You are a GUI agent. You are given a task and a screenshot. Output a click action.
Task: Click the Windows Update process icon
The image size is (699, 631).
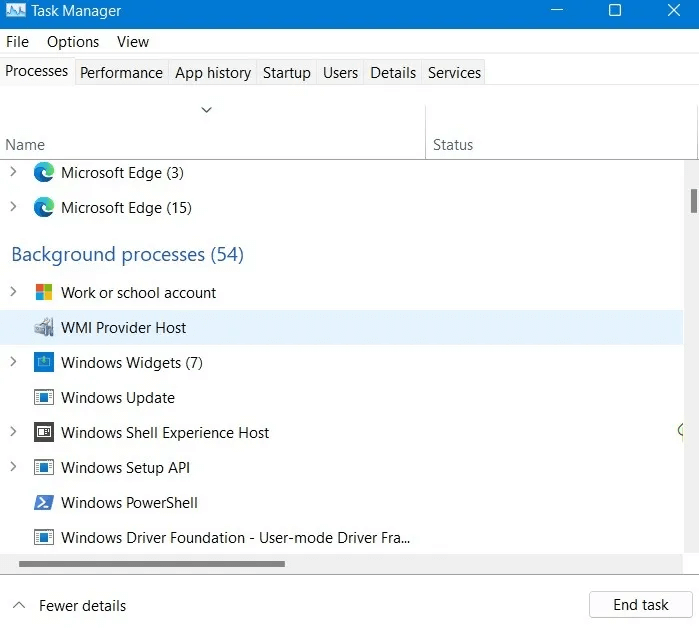click(x=44, y=398)
